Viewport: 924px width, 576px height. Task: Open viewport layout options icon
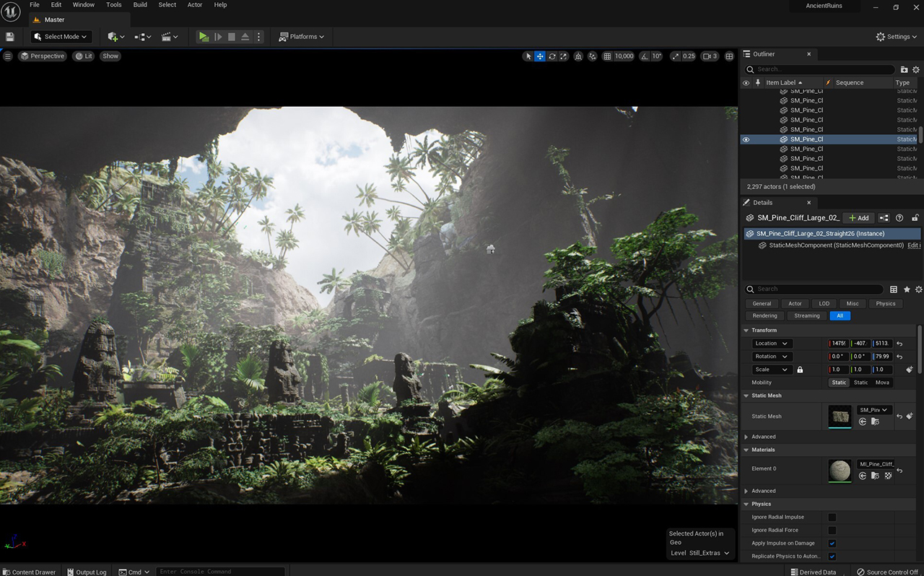coord(729,56)
